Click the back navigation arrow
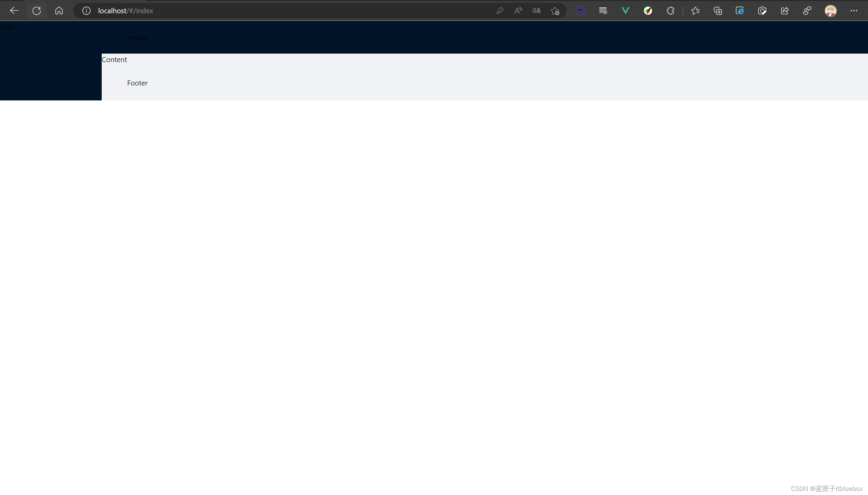Viewport: 868px width, 495px height. 14,10
